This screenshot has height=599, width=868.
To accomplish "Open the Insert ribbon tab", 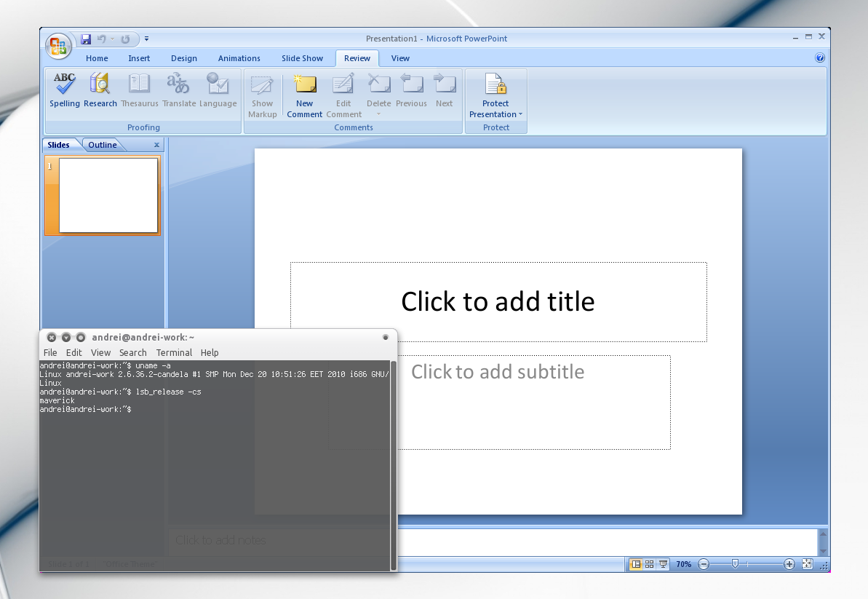I will (139, 58).
